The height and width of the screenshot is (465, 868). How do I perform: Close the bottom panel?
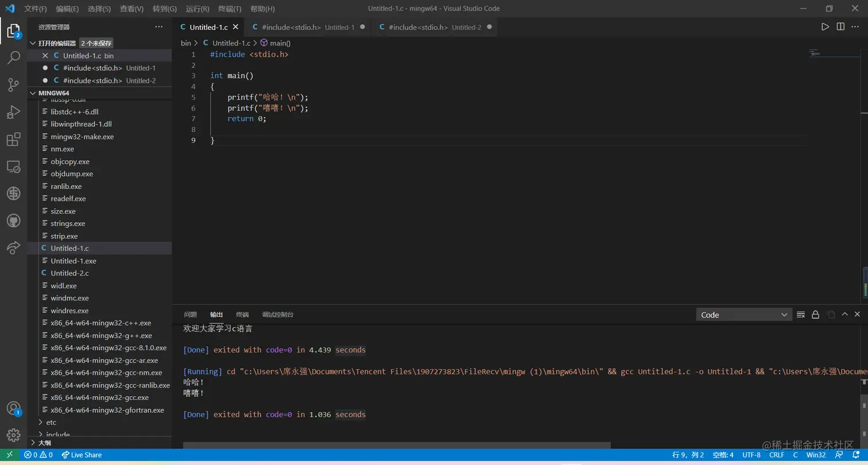pyautogui.click(x=858, y=315)
